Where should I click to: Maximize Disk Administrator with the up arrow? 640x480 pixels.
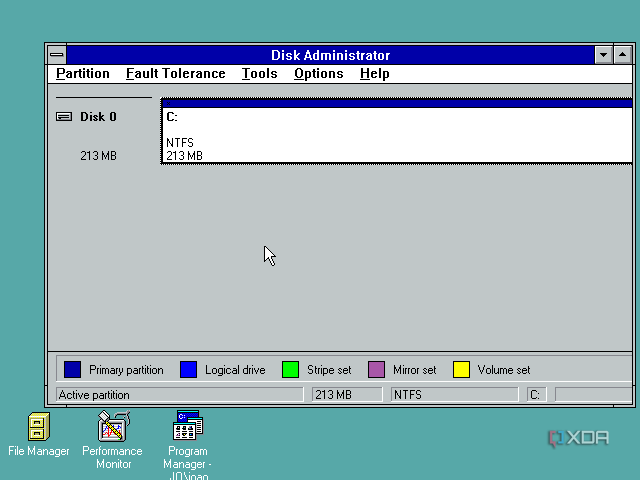pyautogui.click(x=622, y=55)
